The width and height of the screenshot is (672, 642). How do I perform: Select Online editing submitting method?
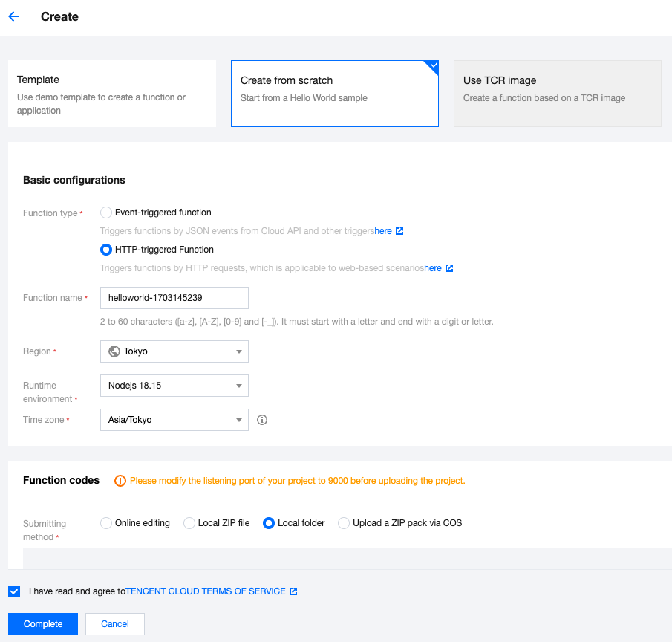click(x=106, y=523)
